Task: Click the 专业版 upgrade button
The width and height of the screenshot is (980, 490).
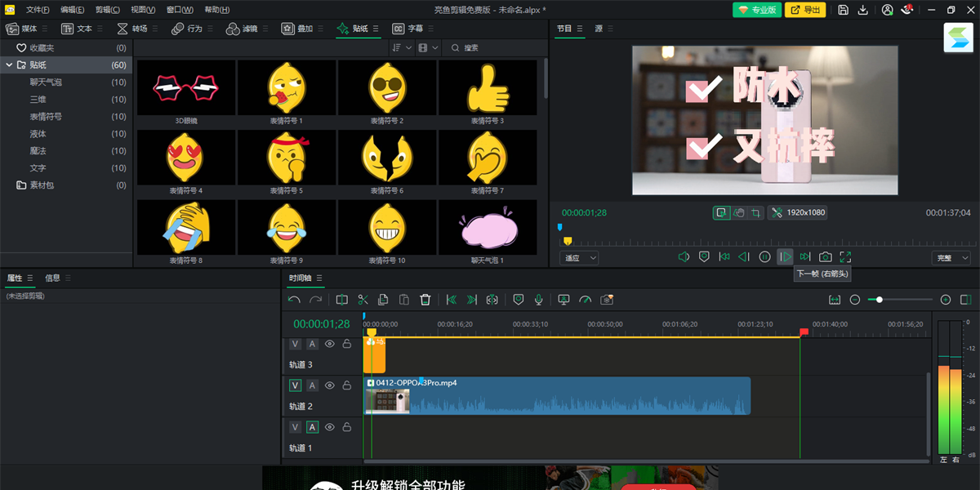Action: click(755, 10)
